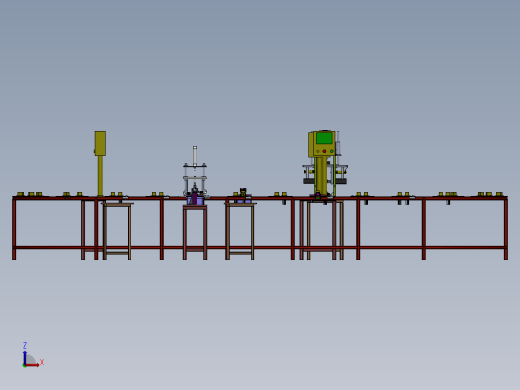Select the rightmost red leg of the conveyor frame

point(506,229)
